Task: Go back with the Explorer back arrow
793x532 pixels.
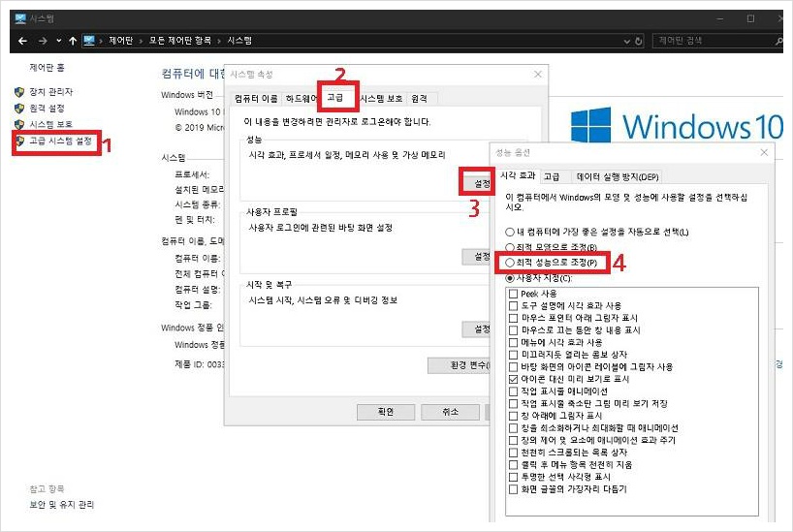Action: (x=22, y=41)
